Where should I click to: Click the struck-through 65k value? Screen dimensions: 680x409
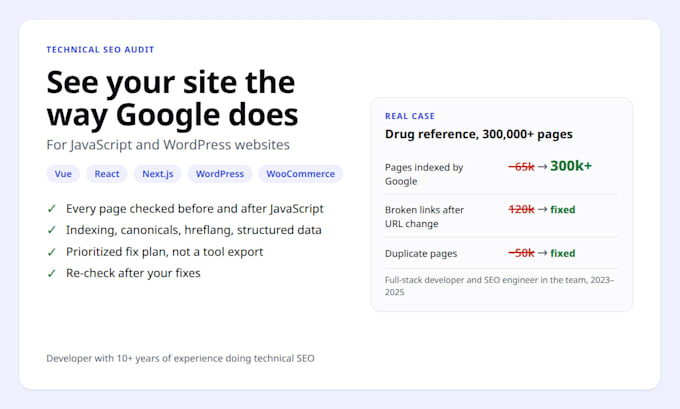pyautogui.click(x=521, y=167)
